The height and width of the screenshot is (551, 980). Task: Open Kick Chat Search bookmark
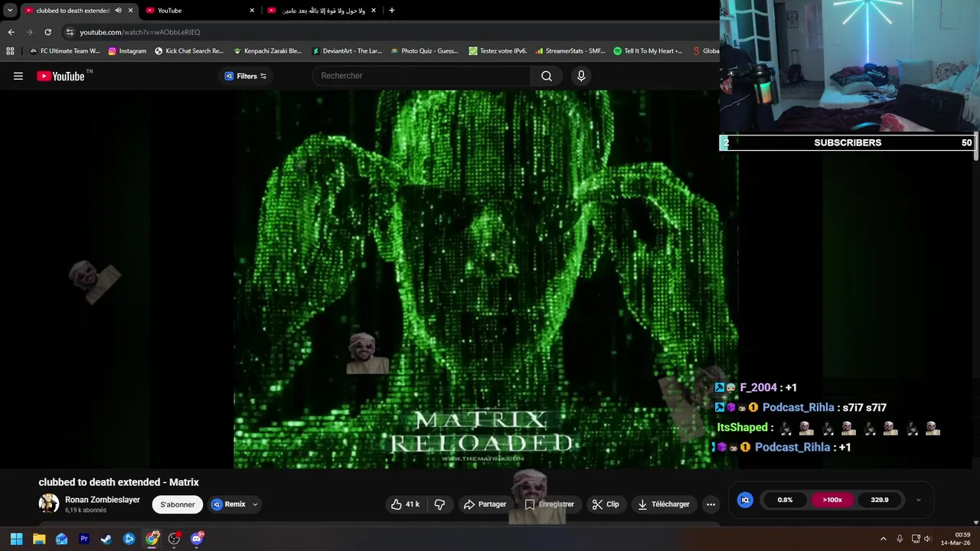pyautogui.click(x=189, y=51)
